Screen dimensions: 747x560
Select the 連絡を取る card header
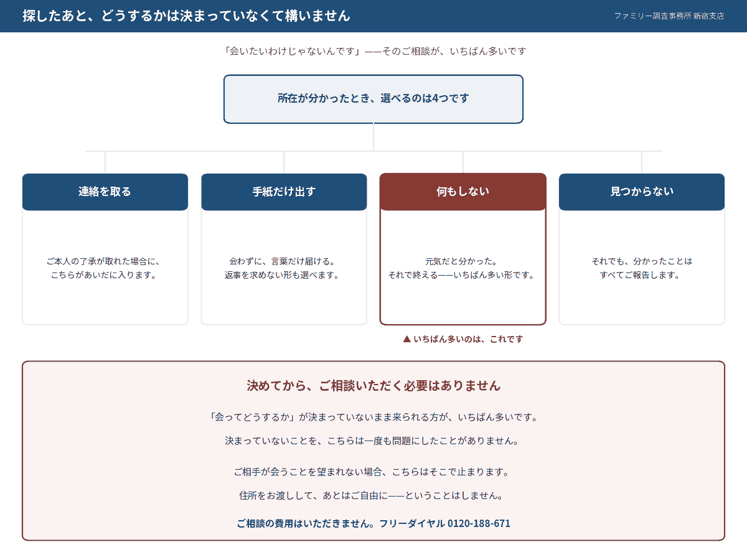105,192
